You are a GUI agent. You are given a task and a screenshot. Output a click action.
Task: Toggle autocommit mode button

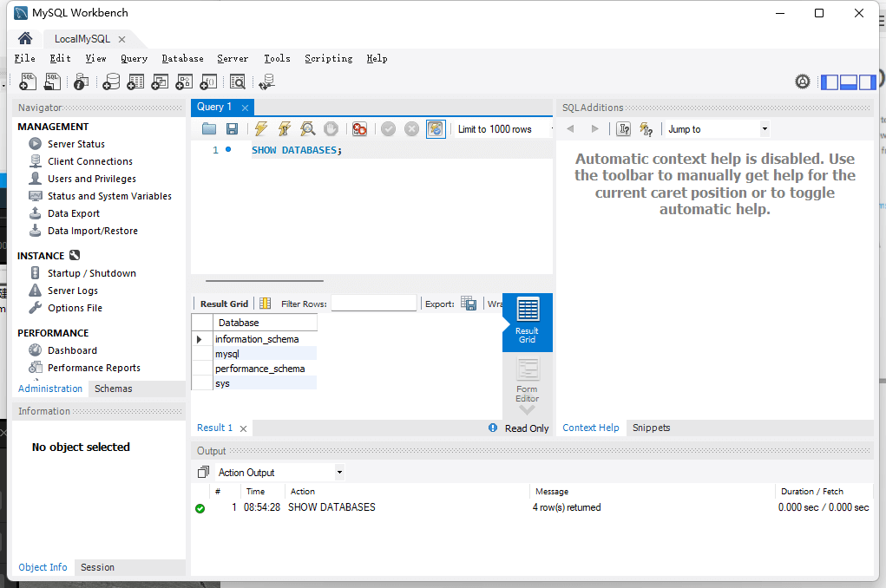(436, 128)
